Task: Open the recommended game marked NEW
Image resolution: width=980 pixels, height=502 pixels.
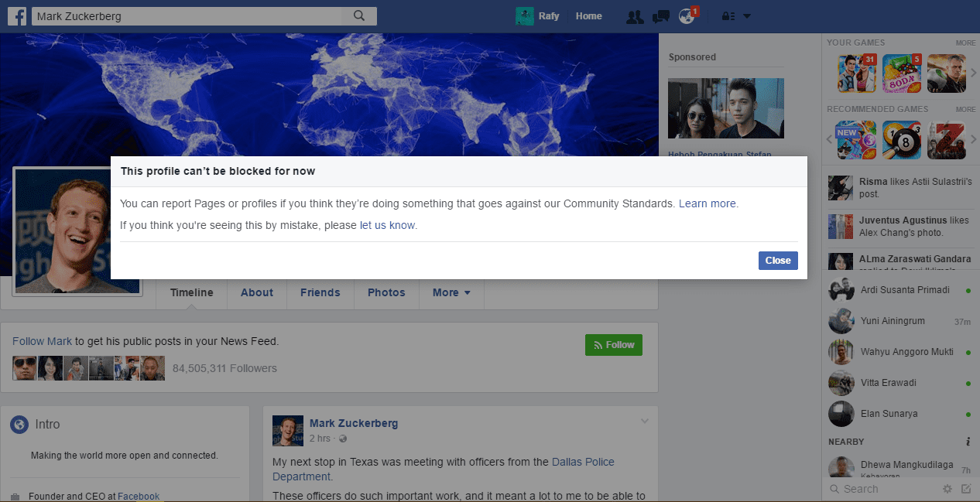Action: [857, 140]
